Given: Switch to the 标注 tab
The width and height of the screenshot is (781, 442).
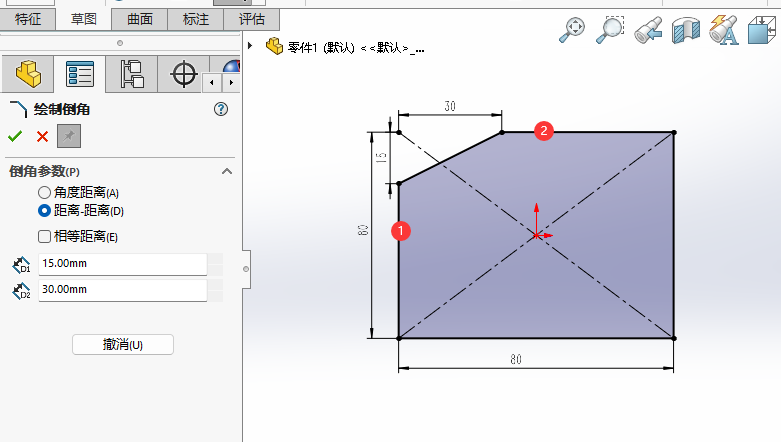Looking at the screenshot, I should tap(196, 19).
